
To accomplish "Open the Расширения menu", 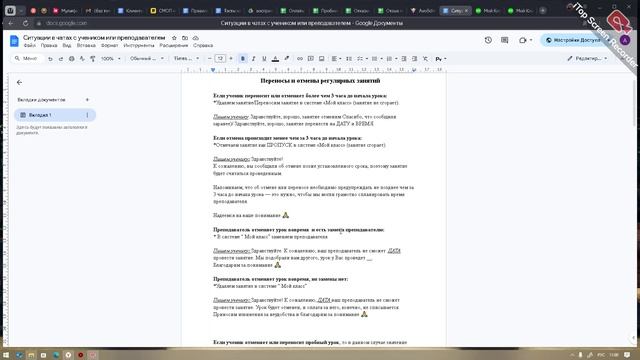I will [x=174, y=46].
